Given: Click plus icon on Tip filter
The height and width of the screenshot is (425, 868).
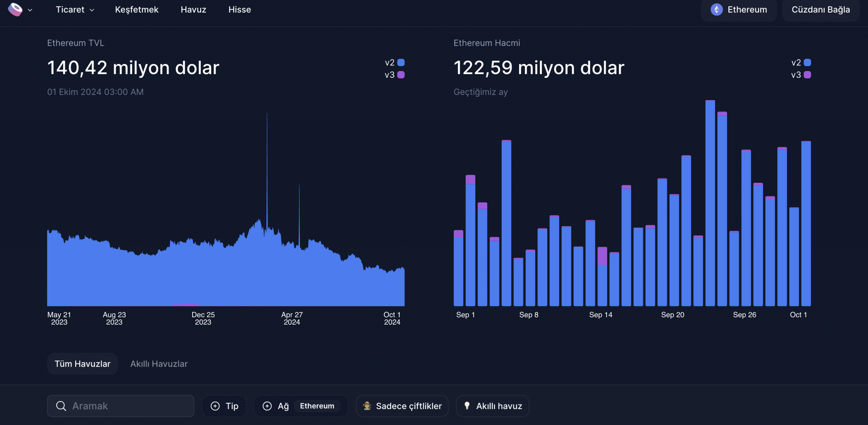Looking at the screenshot, I should click(215, 406).
